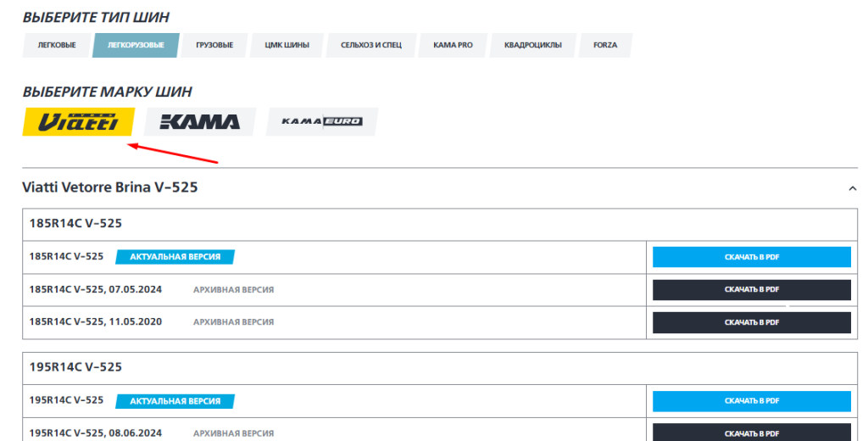Download PDF for 195R14C V-525, 08.06.2024
Screen dimensions: 868x441
pyautogui.click(x=752, y=433)
